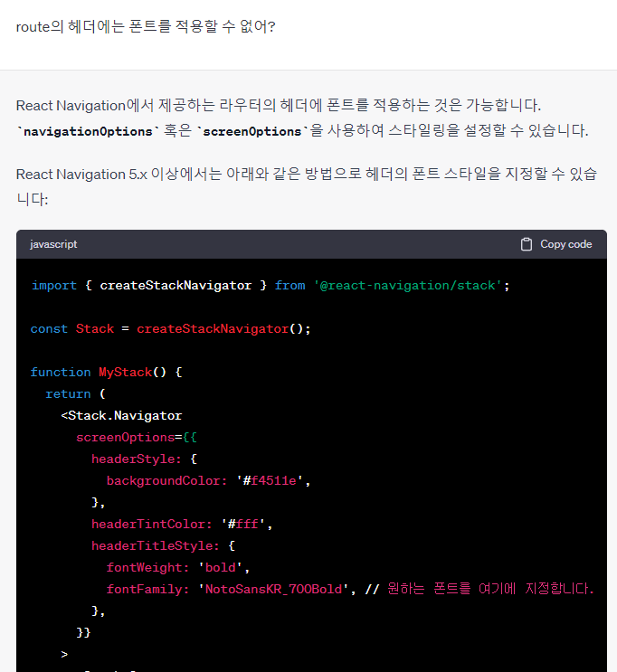Click the fontWeight 'bold' code line
The image size is (617, 672).
[178, 567]
